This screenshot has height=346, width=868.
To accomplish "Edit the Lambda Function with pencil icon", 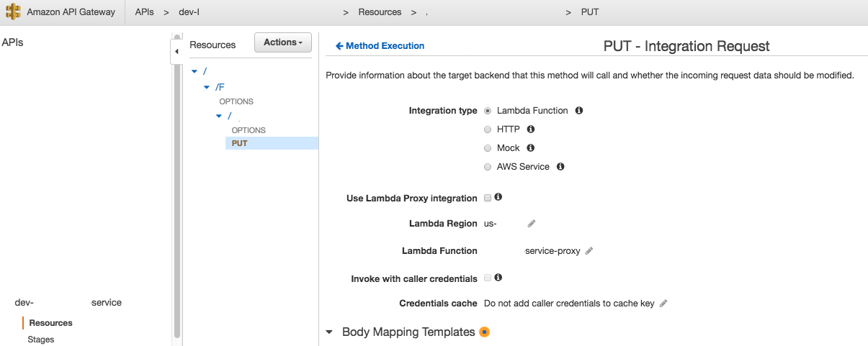I will 589,251.
